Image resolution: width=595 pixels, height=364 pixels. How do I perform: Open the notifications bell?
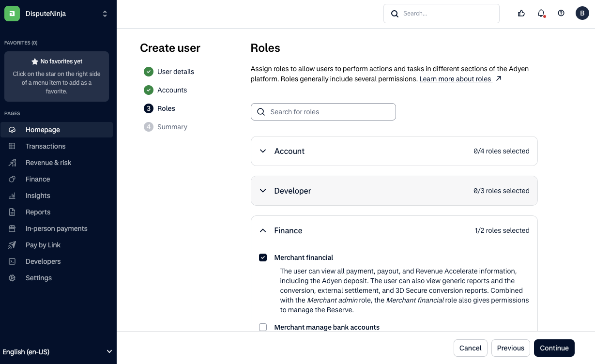(x=541, y=14)
